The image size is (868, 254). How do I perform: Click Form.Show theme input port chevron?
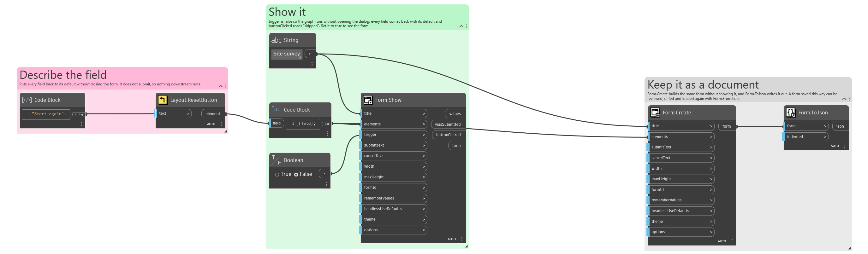pyautogui.click(x=424, y=219)
